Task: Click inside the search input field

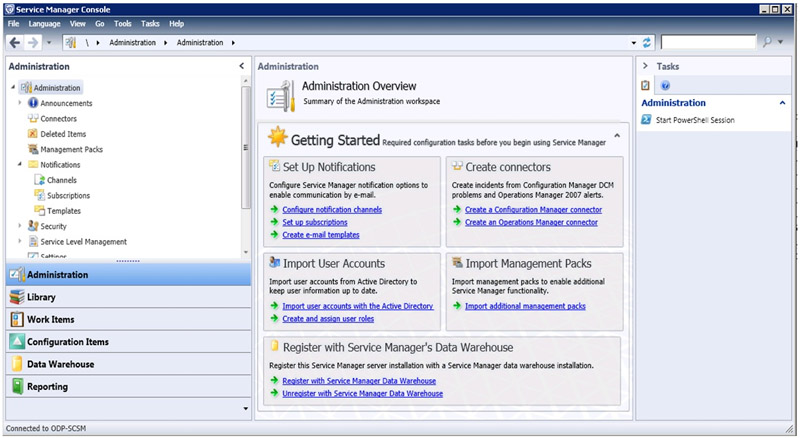Action: (x=708, y=42)
